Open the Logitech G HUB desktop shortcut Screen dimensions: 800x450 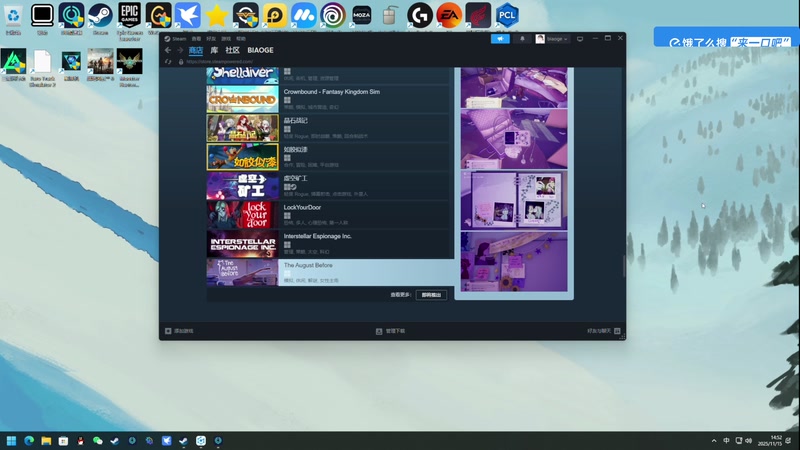pos(420,15)
